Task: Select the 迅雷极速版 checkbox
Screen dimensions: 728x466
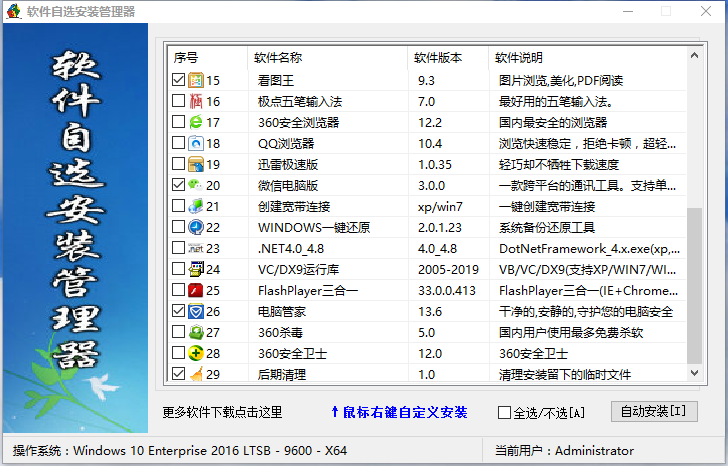Action: [178, 163]
